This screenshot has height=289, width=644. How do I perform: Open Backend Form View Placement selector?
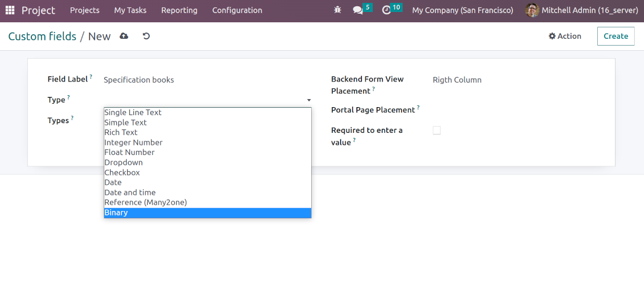513,80
